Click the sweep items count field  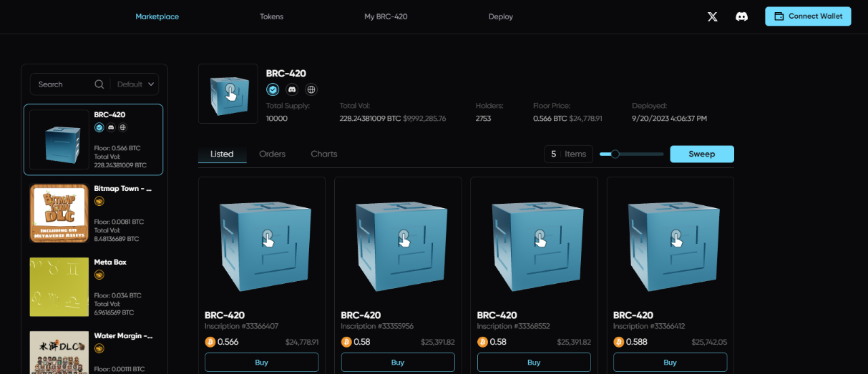coord(554,154)
